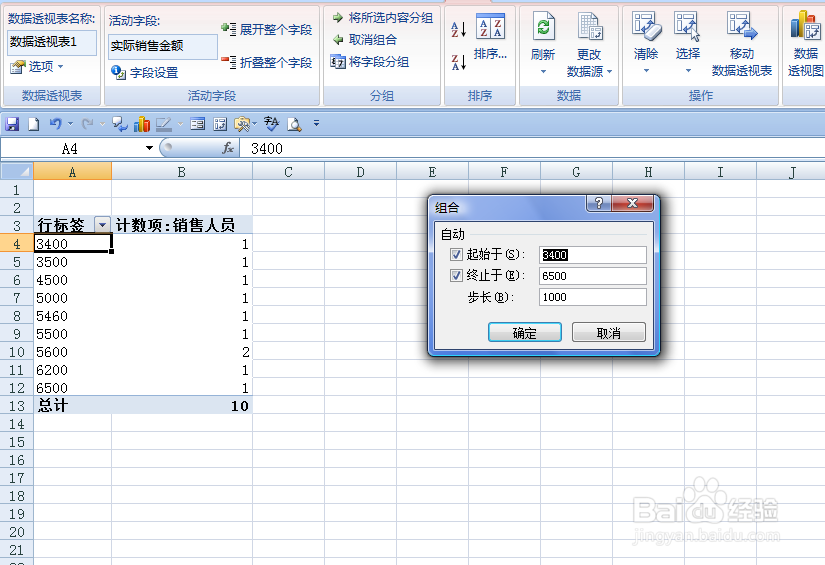Screen dimensions: 825x565
Task: Click grand total value 10
Action: [x=182, y=406]
